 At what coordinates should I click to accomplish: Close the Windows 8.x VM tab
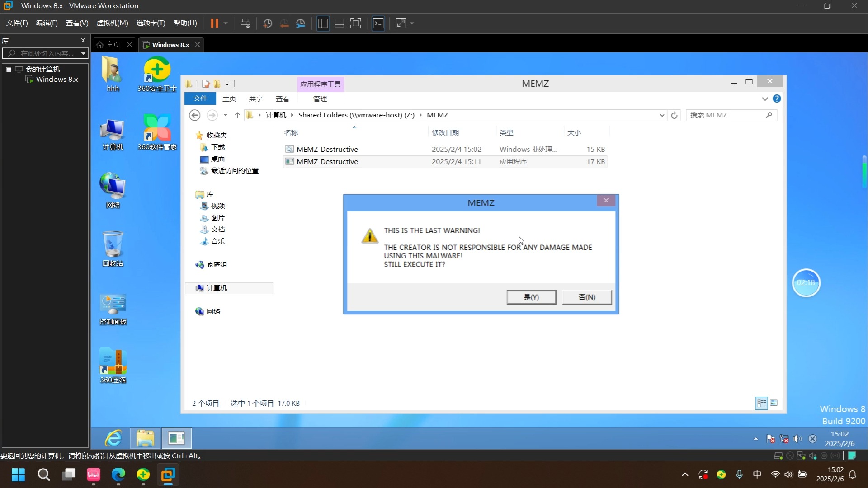pos(197,44)
